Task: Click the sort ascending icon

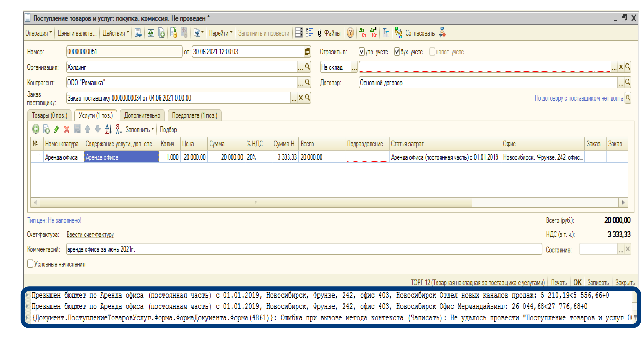Action: click(108, 129)
